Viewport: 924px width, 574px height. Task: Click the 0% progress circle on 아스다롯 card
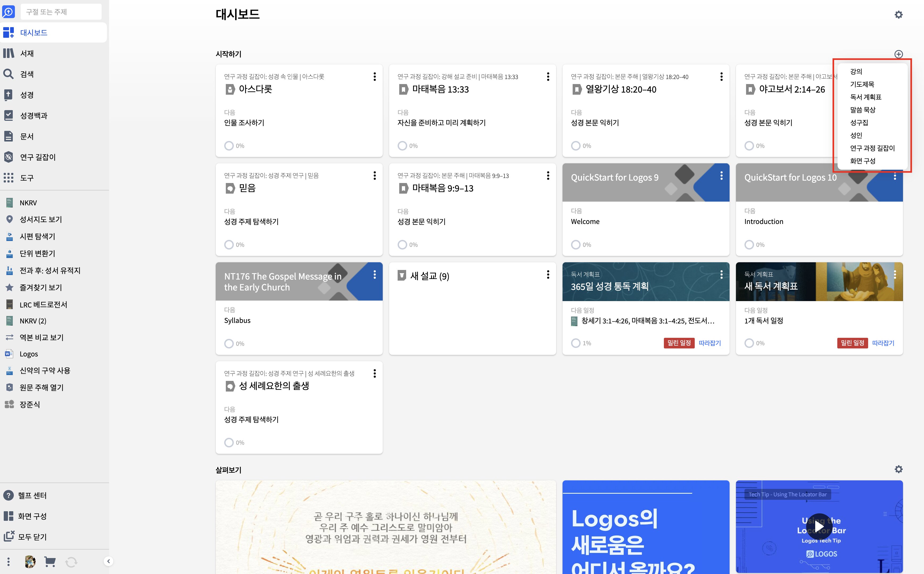point(229,146)
